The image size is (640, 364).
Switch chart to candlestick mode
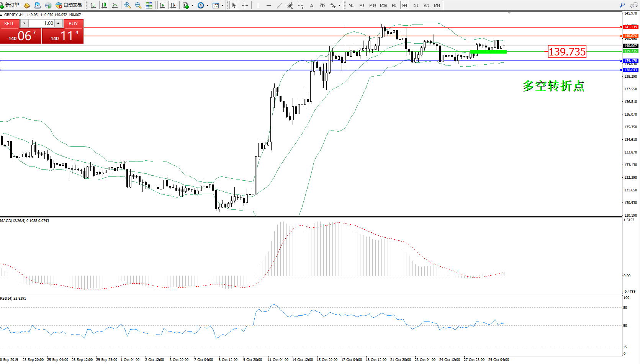104,5
